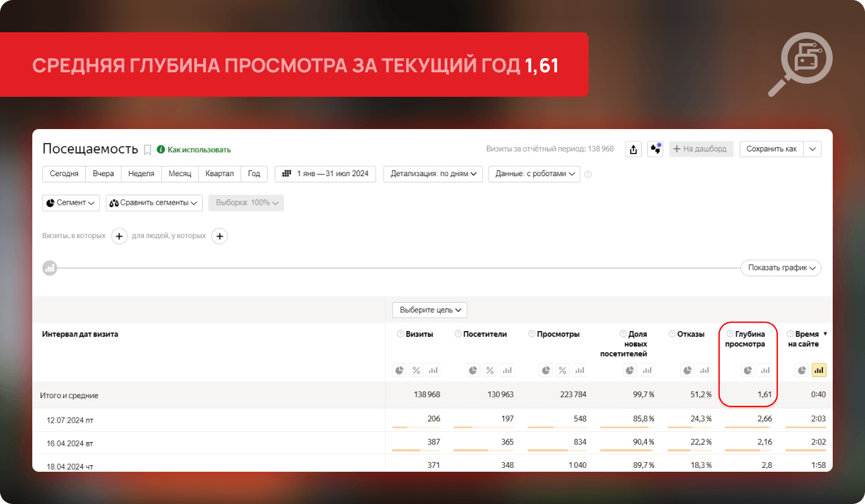Expand Показать график

point(781,268)
